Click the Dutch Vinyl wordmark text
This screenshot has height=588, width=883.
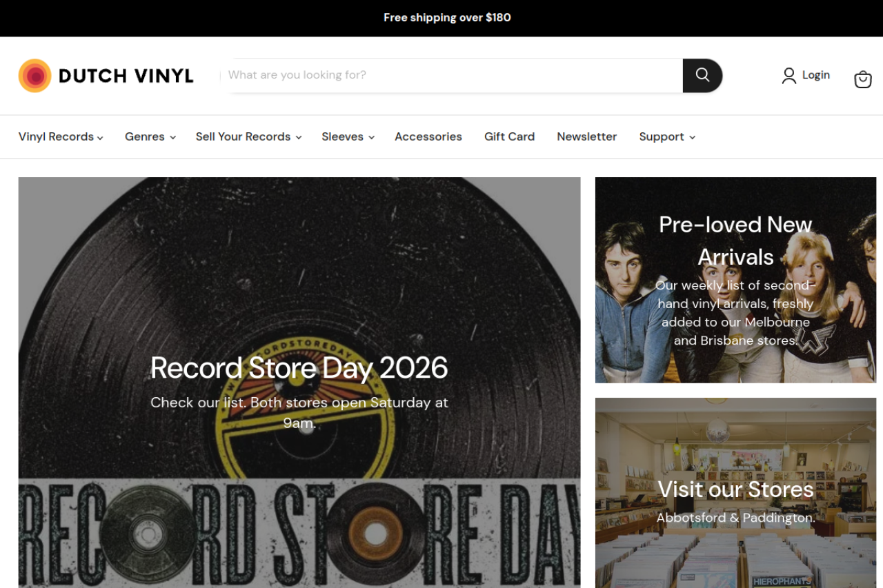(x=126, y=76)
